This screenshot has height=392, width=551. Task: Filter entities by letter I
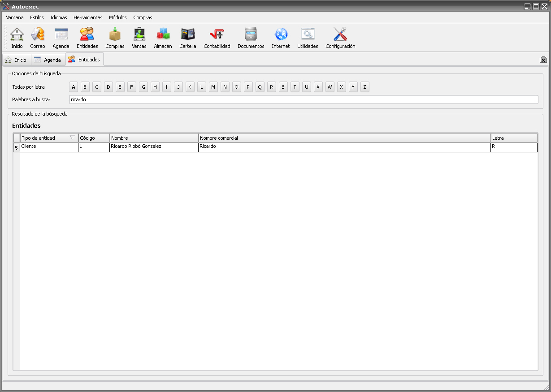click(167, 87)
